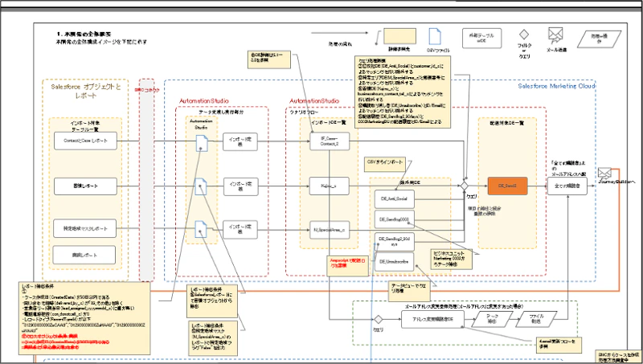
Task: Select the ContactとCase レポート box
Action: click(85, 141)
